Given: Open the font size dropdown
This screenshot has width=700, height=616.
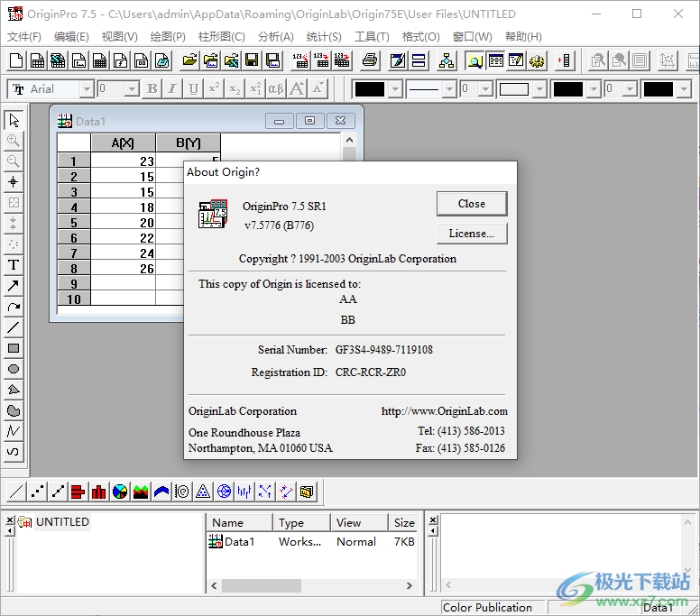Looking at the screenshot, I should [132, 89].
